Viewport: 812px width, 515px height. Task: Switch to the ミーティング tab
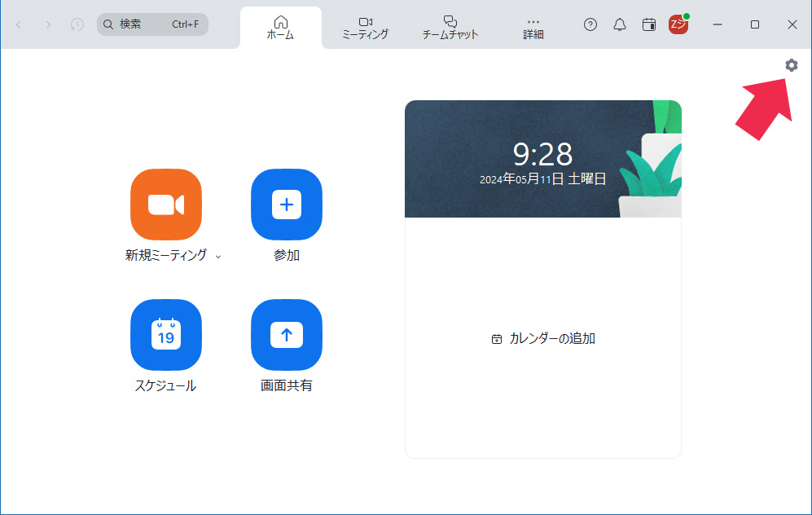click(365, 27)
